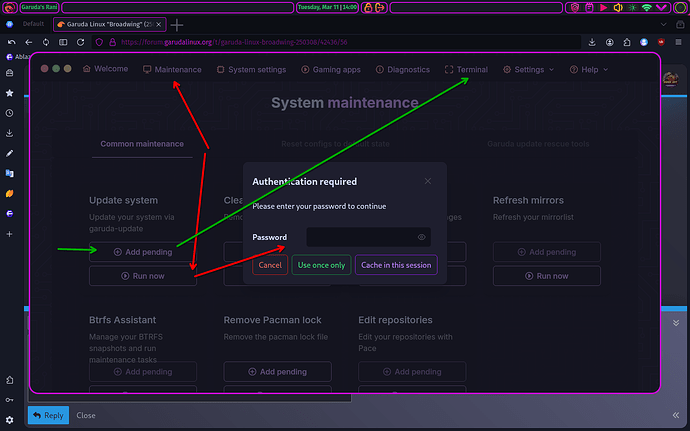This screenshot has height=431, width=690.
Task: Open notes pencil in browser sidebar
Action: (x=9, y=153)
